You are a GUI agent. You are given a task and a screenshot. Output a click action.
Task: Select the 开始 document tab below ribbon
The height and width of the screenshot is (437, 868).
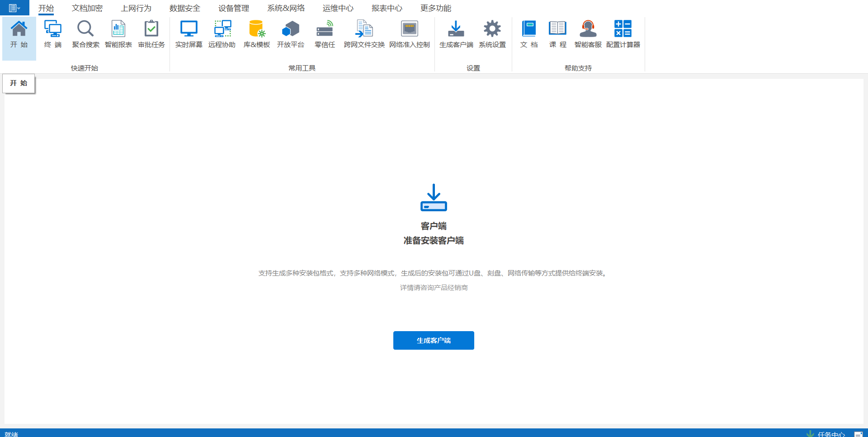pos(19,83)
